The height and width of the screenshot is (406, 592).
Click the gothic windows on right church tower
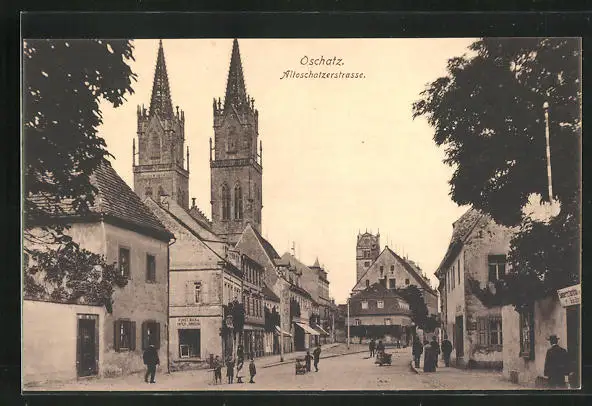point(232,202)
